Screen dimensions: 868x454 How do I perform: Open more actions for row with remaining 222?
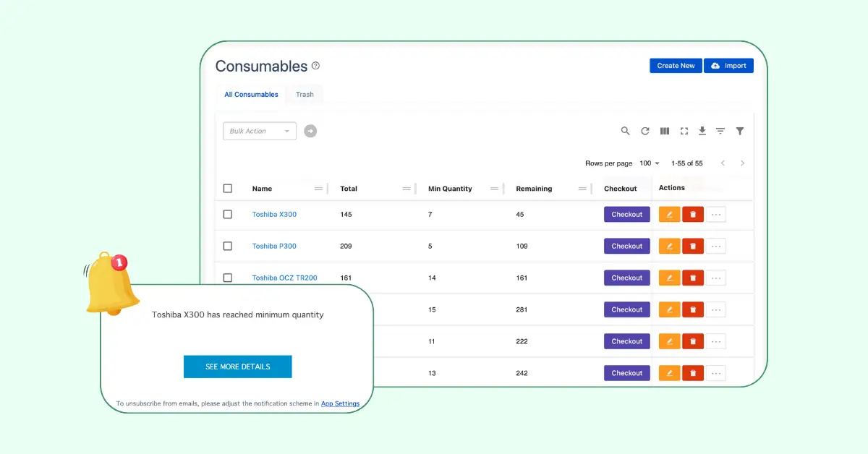[716, 341]
